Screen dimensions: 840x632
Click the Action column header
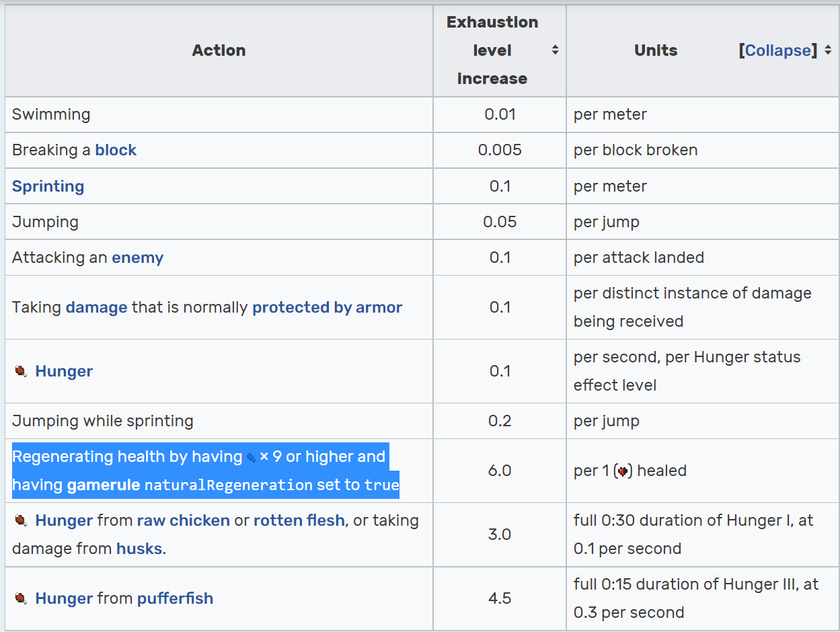pyautogui.click(x=219, y=50)
